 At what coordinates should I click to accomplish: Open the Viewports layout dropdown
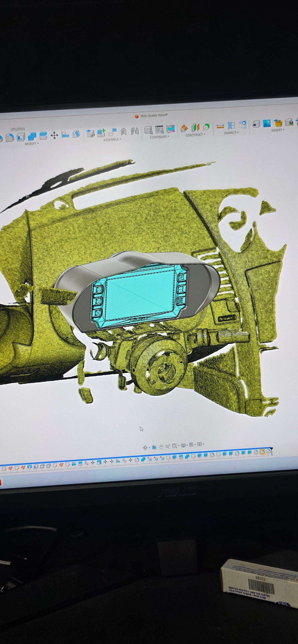200,444
